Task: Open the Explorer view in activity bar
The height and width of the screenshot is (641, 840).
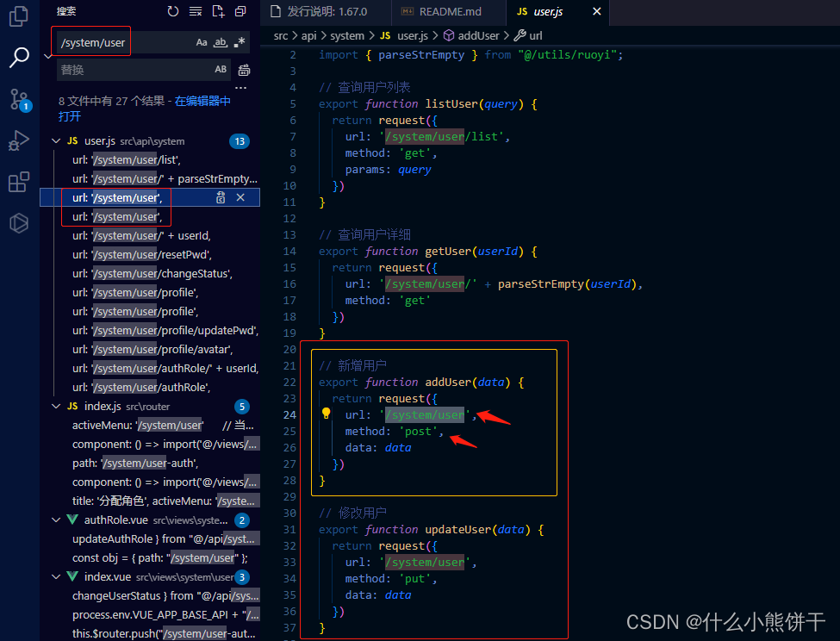Action: [x=19, y=16]
